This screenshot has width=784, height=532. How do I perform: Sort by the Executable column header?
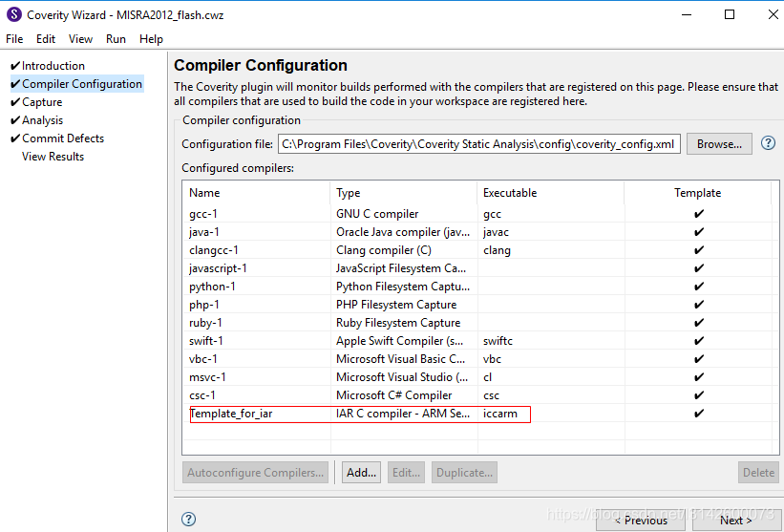pos(550,193)
